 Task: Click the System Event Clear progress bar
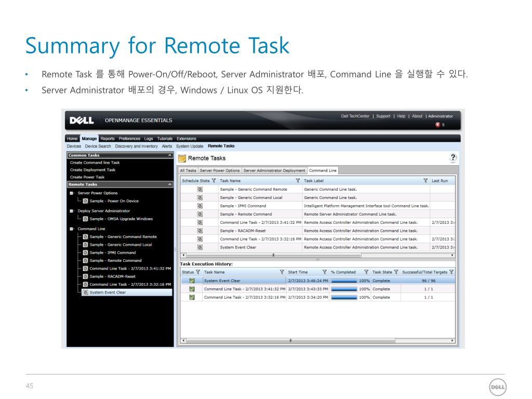tap(344, 281)
